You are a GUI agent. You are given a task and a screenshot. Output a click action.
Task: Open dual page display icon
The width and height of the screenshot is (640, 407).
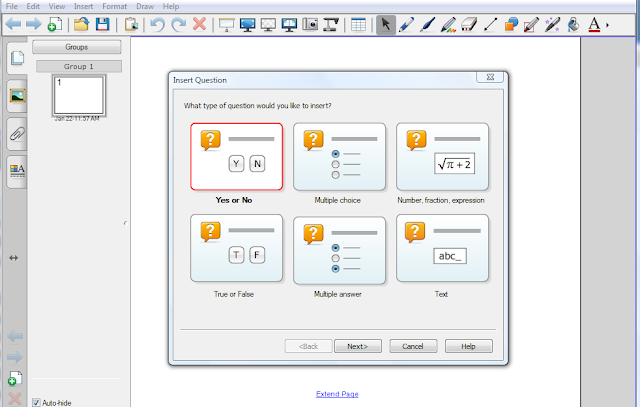pos(289,24)
